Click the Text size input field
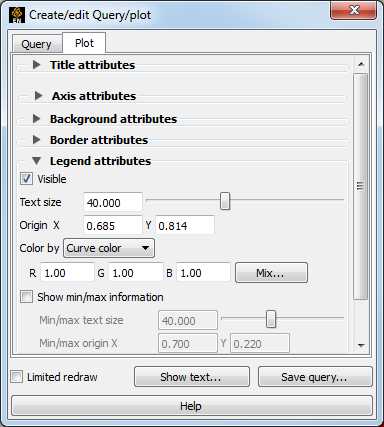The height and width of the screenshot is (427, 384). [113, 202]
